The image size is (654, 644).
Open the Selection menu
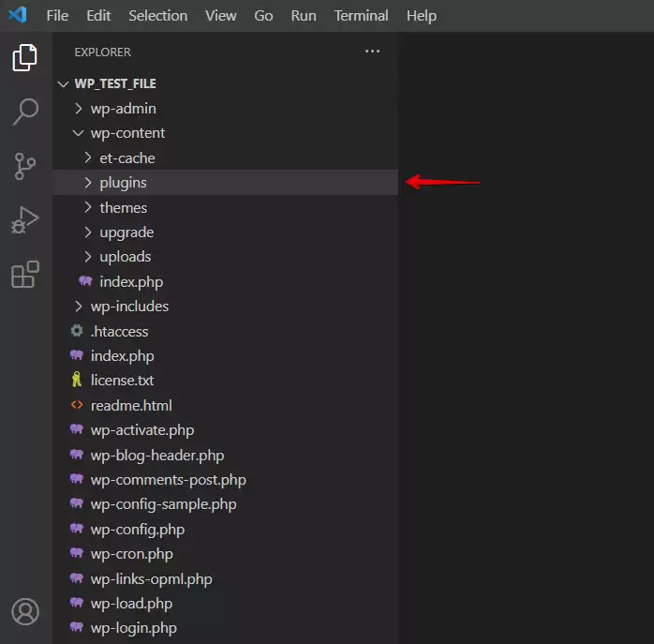coord(157,16)
